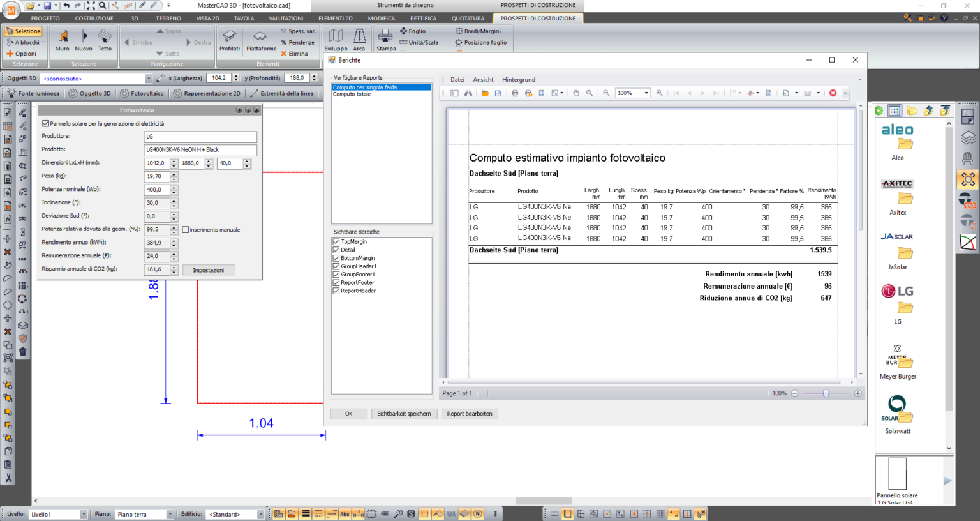Click zoom minus button beside slider
980x521 pixels.
[795, 393]
